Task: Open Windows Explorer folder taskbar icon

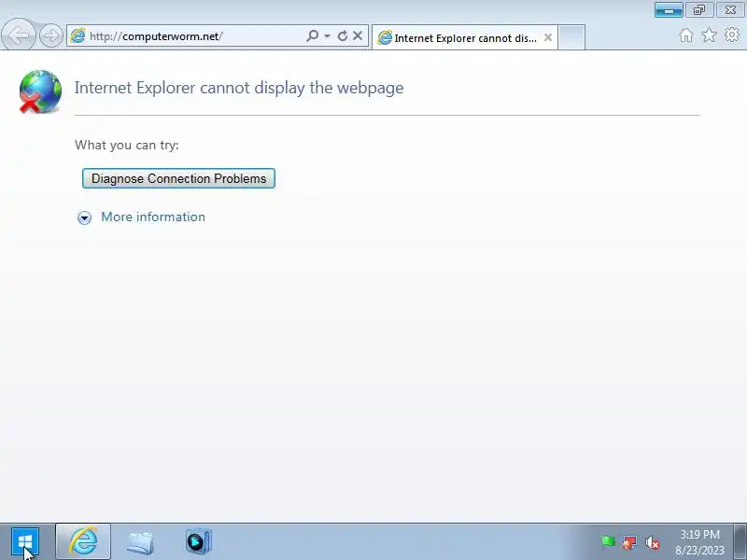Action: click(x=140, y=541)
